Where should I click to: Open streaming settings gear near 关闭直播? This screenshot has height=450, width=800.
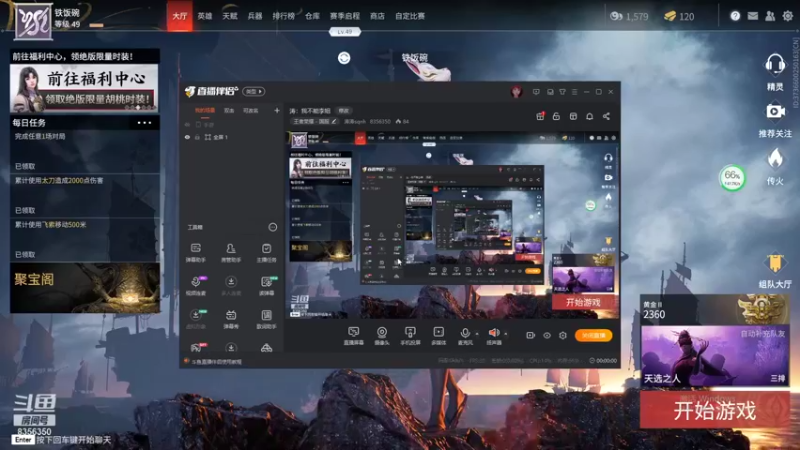click(x=563, y=335)
